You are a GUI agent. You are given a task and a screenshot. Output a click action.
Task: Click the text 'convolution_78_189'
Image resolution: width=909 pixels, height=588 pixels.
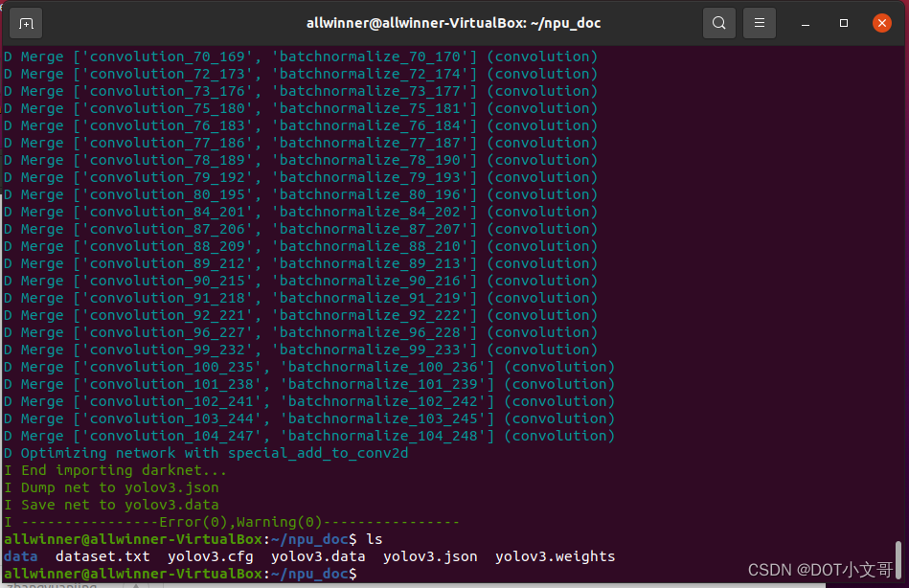[x=167, y=160]
